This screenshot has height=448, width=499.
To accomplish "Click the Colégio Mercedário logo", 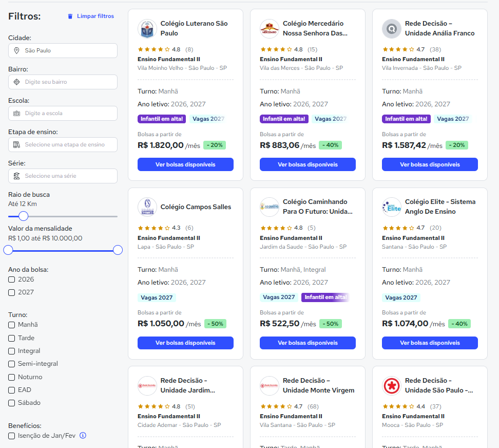I will point(269,29).
